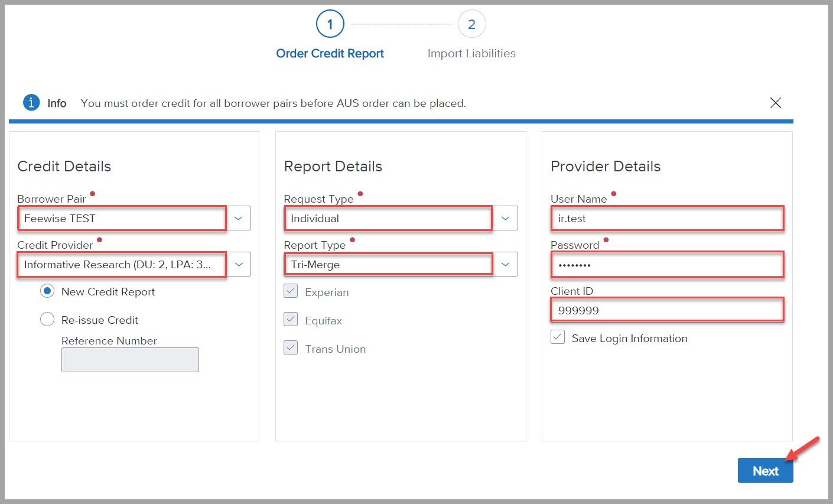This screenshot has height=504, width=833.
Task: Click the Re-issue Credit label text
Action: point(100,320)
